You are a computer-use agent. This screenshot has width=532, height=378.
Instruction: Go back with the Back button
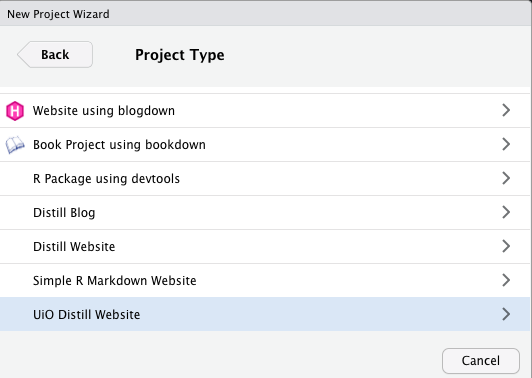[55, 55]
